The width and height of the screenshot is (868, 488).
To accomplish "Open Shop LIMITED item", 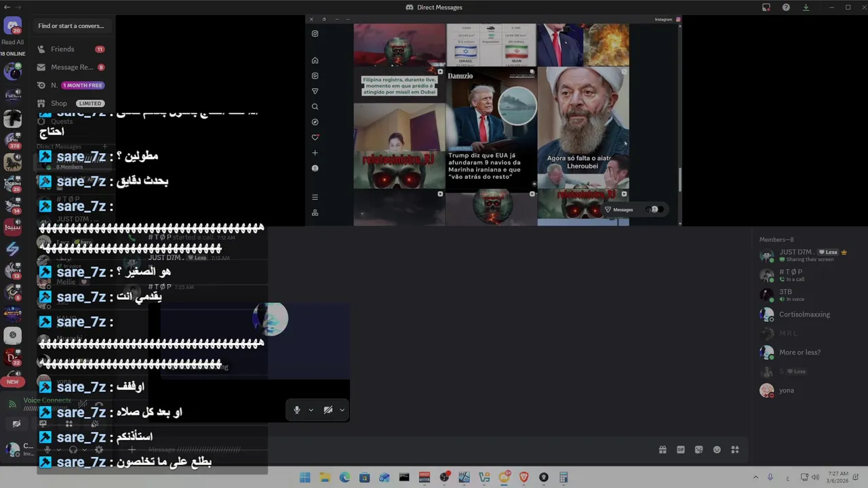I will pos(72,104).
